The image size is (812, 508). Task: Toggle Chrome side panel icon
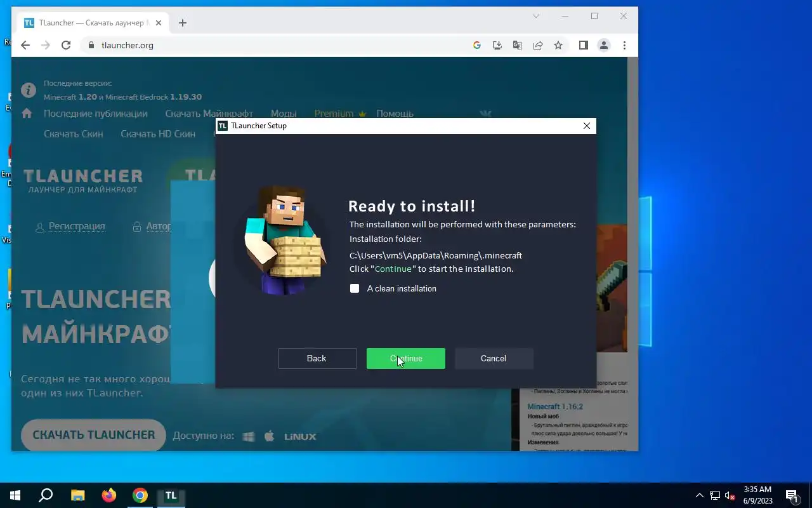(x=584, y=45)
